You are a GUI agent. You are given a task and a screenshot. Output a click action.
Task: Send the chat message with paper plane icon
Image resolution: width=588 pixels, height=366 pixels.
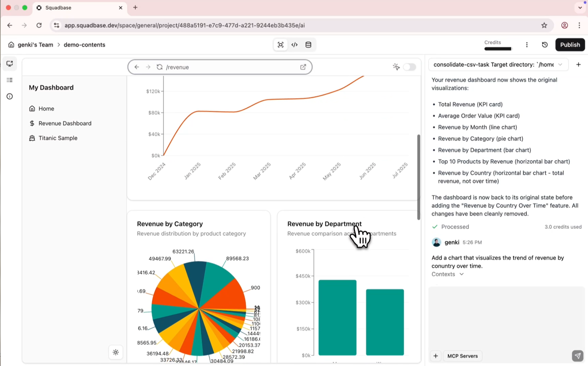[x=577, y=356]
